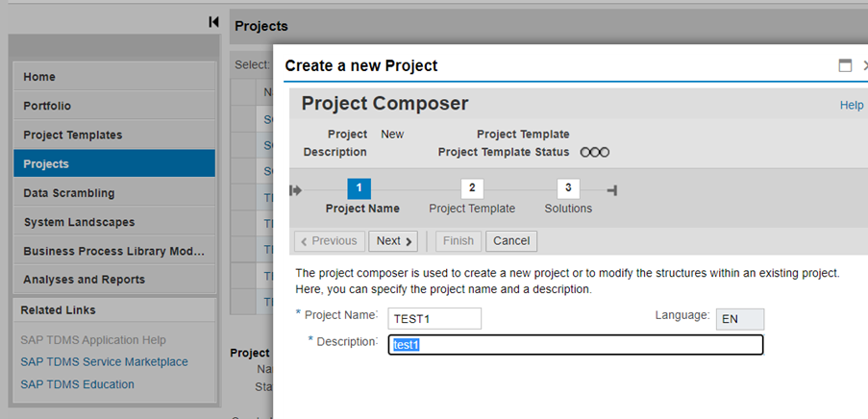Open SAP TDMS Service Marketplace link
Image resolution: width=868 pixels, height=419 pixels.
pos(104,361)
